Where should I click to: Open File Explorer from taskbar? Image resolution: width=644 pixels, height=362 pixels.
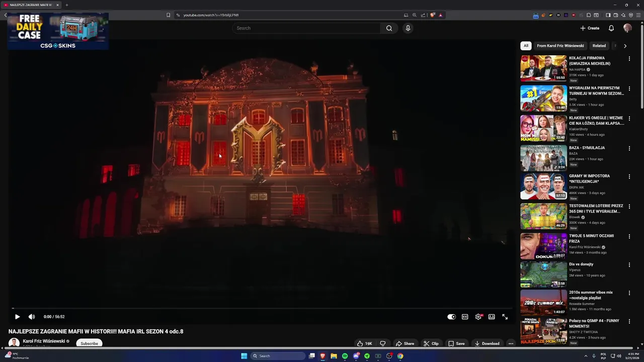point(334,356)
